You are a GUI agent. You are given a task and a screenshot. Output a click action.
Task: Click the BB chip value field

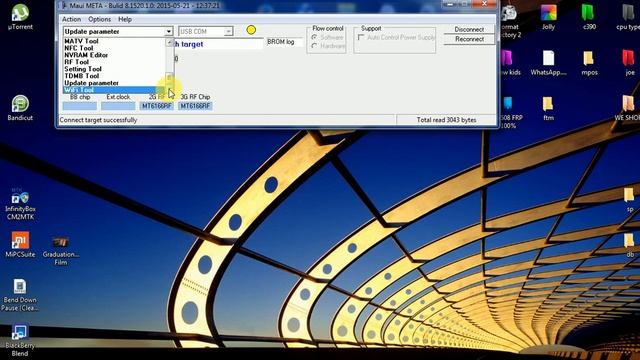point(80,106)
